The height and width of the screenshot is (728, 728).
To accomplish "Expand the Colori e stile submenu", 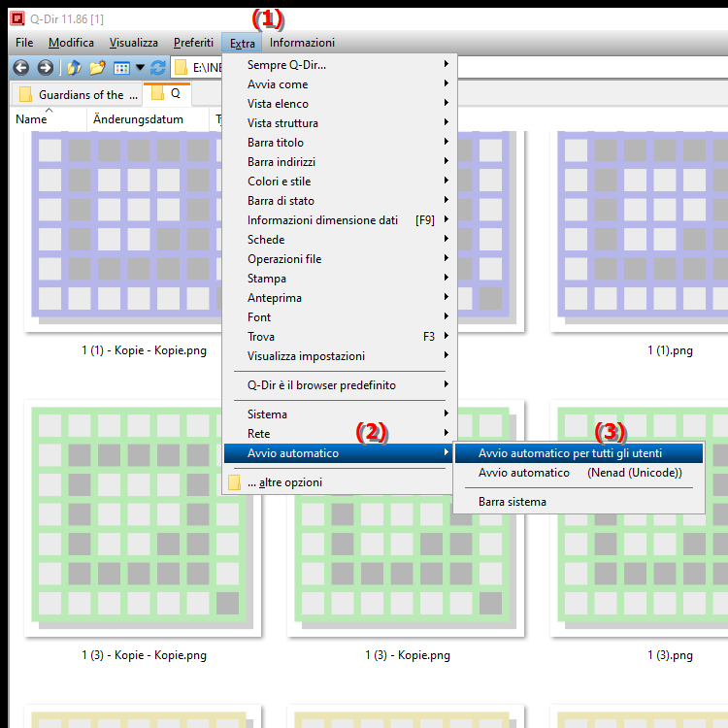I will pos(340,182).
